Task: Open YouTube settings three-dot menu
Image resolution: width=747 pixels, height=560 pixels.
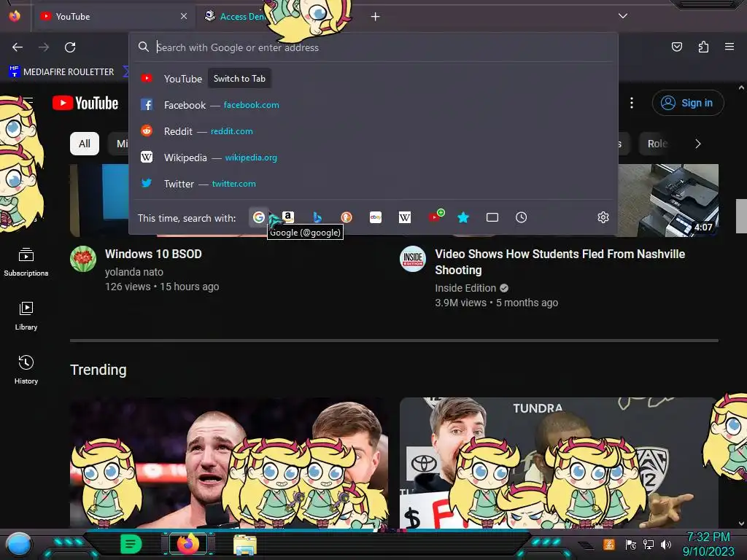Action: pos(632,103)
